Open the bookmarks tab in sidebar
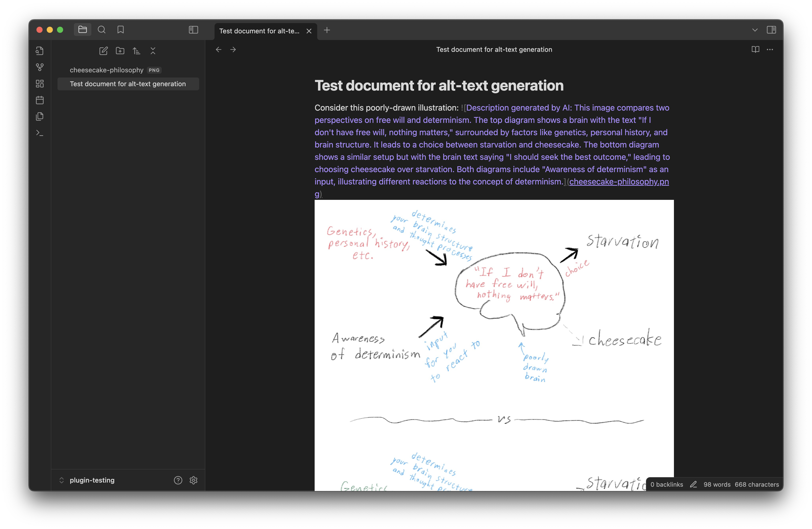 (120, 30)
